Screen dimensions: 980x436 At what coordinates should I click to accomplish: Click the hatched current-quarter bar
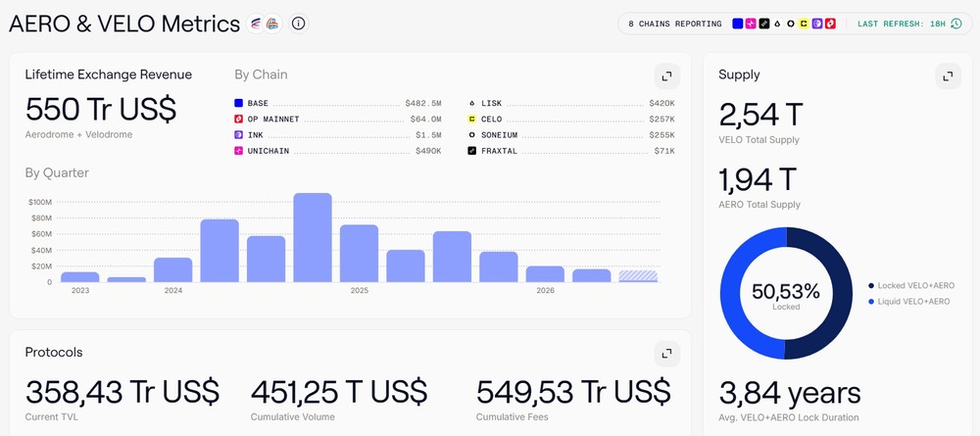(638, 276)
